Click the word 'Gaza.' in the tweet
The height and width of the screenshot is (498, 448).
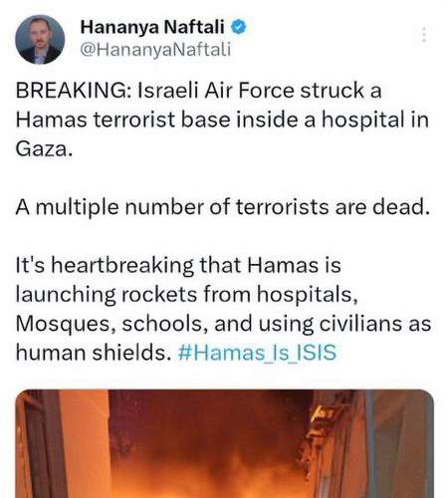[x=44, y=148]
